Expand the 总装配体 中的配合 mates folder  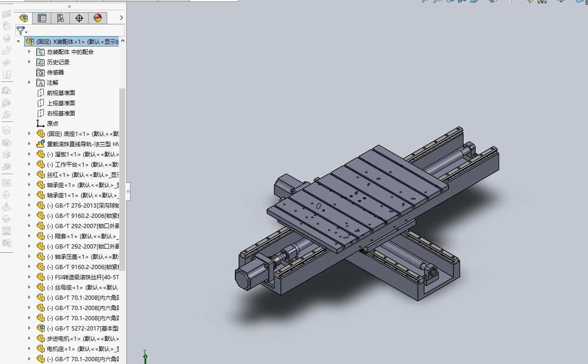(x=29, y=52)
